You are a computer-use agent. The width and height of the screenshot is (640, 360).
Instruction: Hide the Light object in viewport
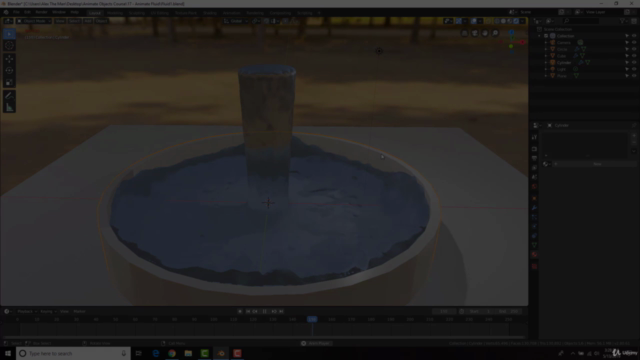click(634, 69)
